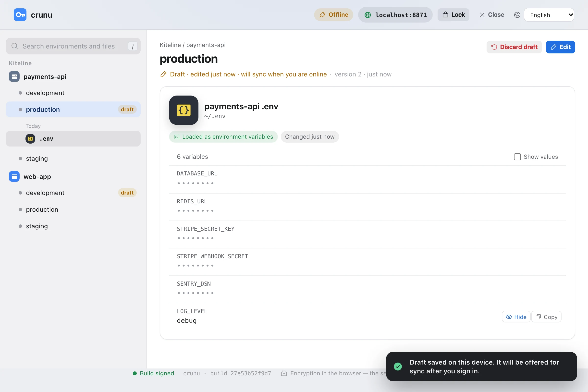Select payments-api production environment
The height and width of the screenshot is (392, 588).
point(73,110)
